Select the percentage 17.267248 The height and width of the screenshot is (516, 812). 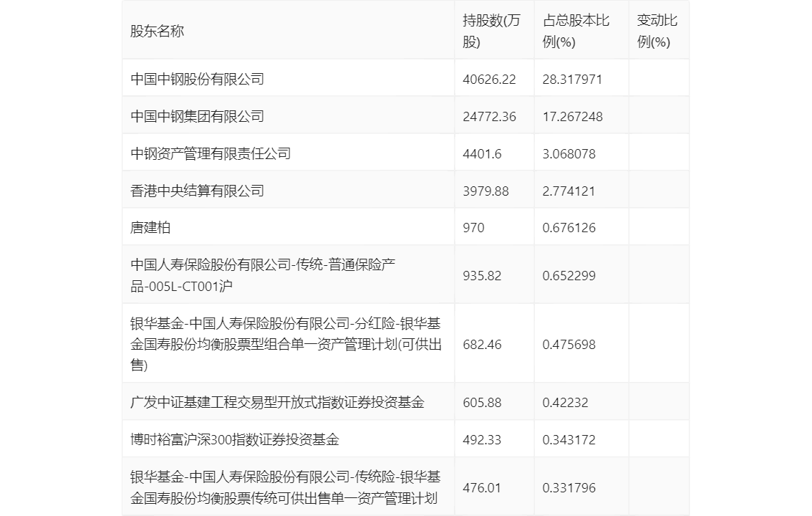(x=572, y=117)
